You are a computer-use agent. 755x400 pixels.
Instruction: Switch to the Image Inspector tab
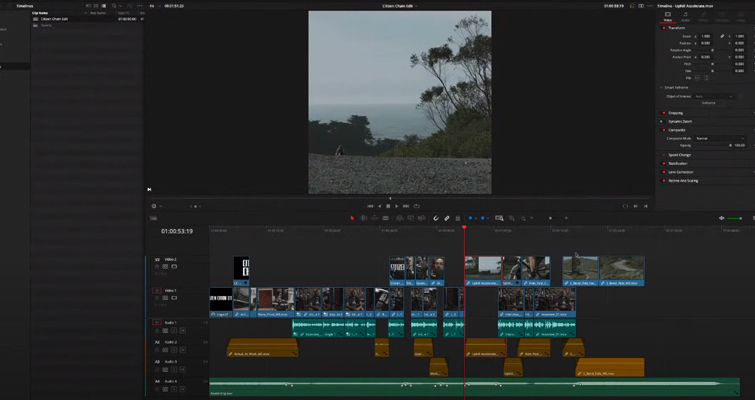[x=741, y=17]
